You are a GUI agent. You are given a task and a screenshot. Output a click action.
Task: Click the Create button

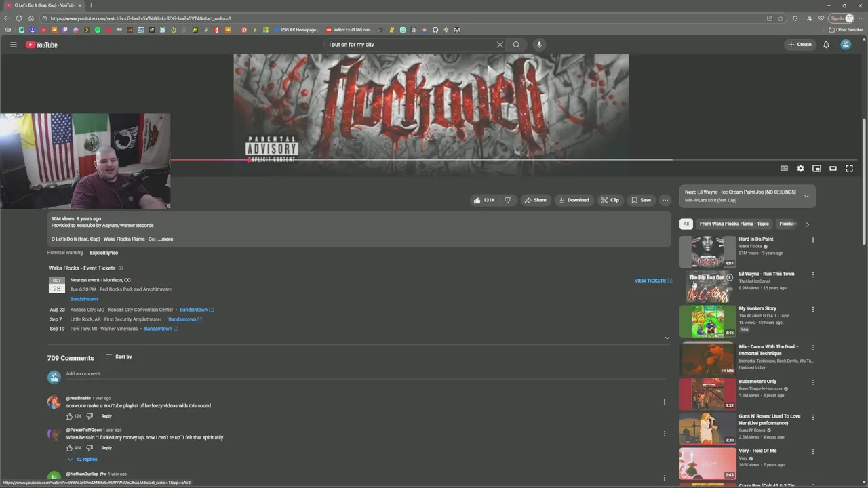[x=800, y=45]
